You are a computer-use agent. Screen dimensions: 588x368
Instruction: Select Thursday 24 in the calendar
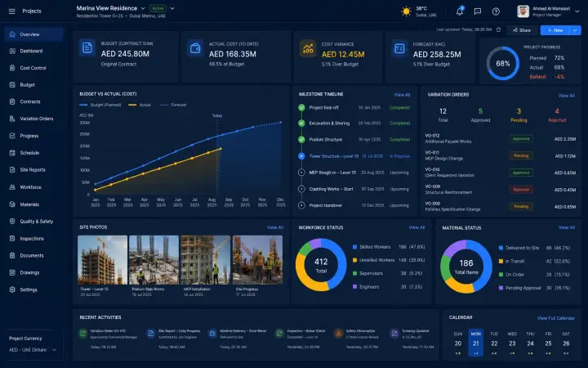[530, 343]
